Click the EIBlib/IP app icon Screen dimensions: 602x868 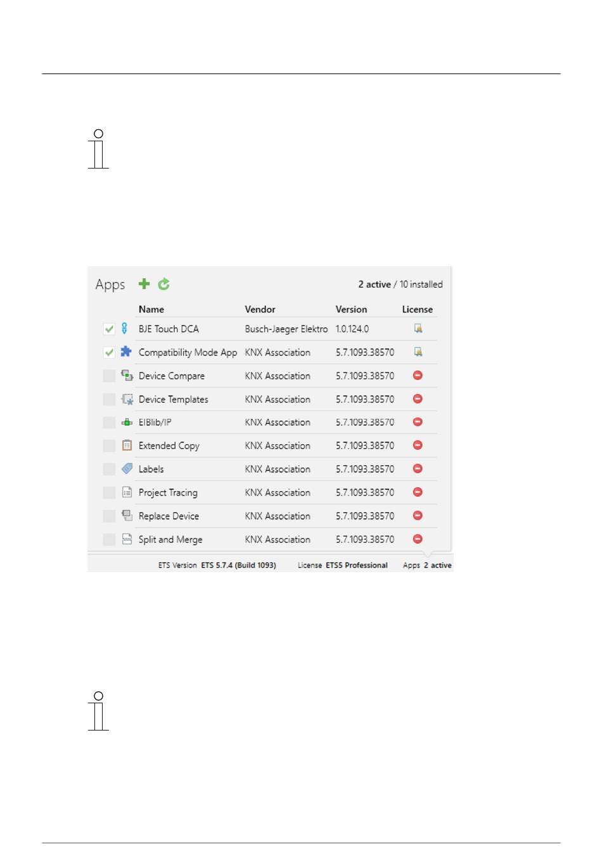coord(127,422)
